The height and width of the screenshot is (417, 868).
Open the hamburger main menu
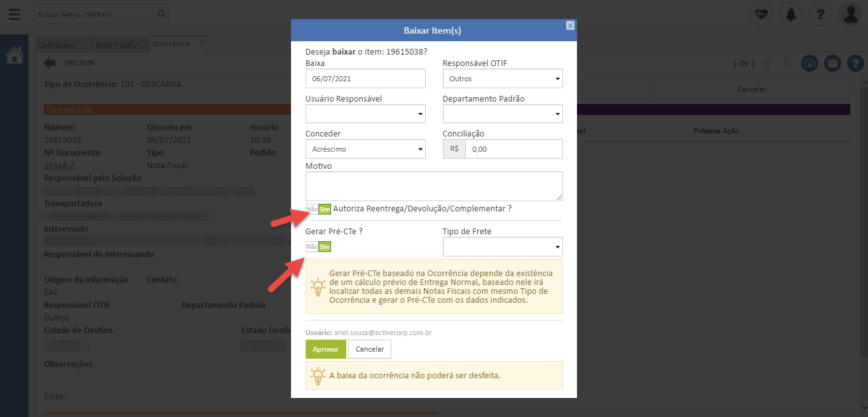tap(15, 14)
